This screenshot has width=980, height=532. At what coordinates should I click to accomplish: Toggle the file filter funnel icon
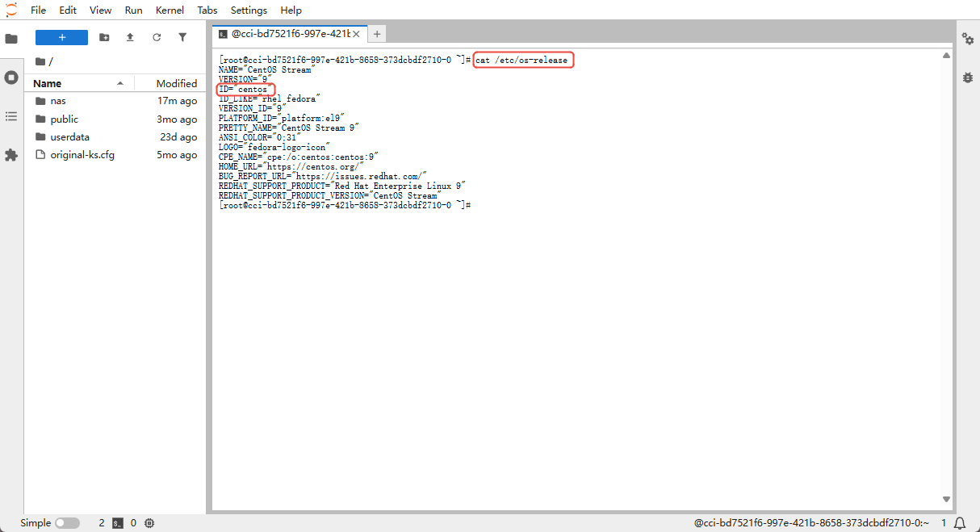click(x=182, y=37)
